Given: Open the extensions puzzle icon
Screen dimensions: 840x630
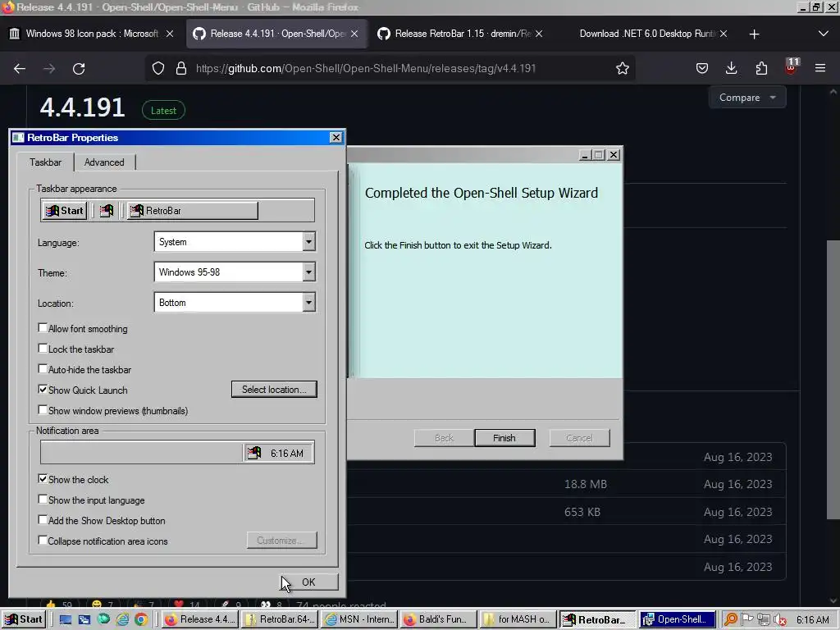Looking at the screenshot, I should click(x=761, y=69).
